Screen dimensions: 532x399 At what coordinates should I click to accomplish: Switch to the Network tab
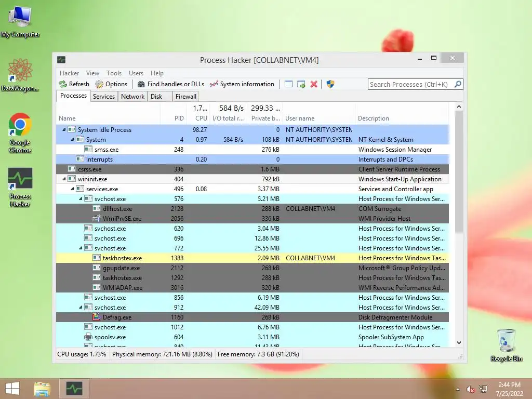point(132,96)
